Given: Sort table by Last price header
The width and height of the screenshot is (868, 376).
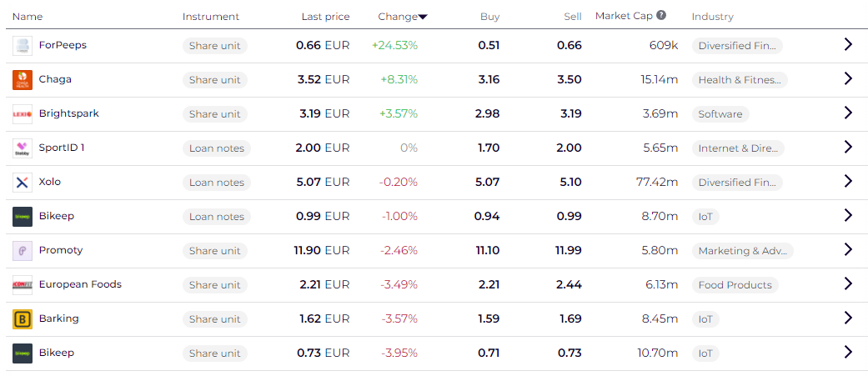Looking at the screenshot, I should coord(325,17).
